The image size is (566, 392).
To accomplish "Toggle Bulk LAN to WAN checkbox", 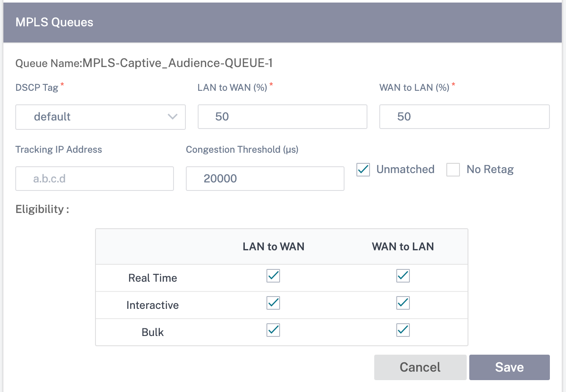I will tap(273, 330).
